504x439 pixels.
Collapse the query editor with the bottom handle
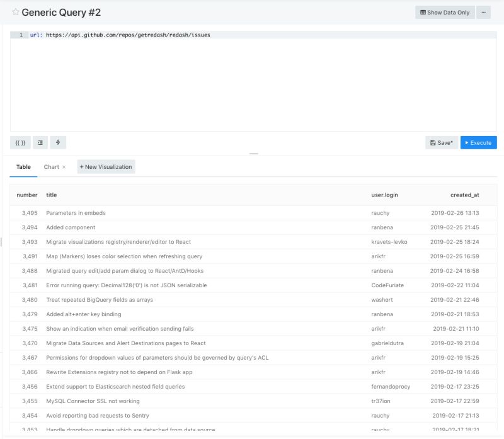pos(255,152)
